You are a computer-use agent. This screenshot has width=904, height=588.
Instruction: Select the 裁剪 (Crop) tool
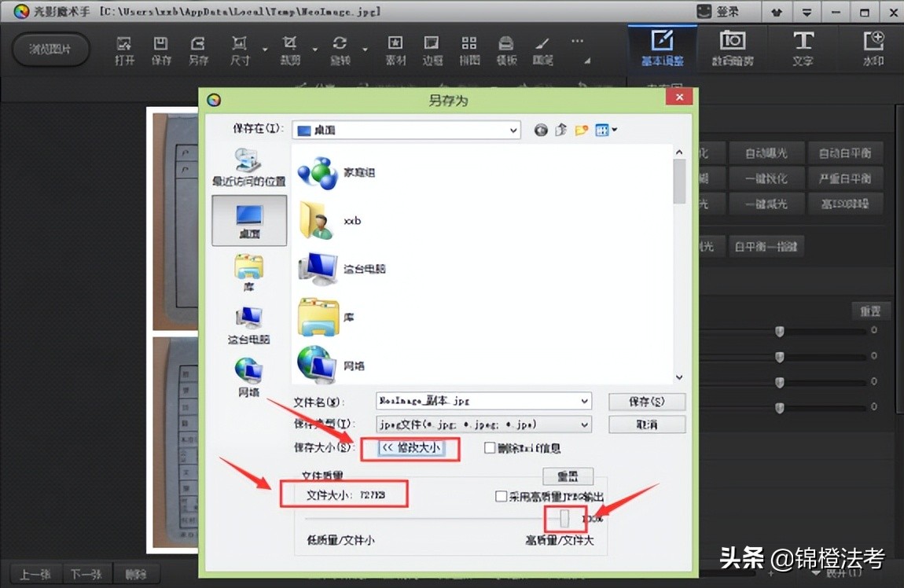click(289, 47)
